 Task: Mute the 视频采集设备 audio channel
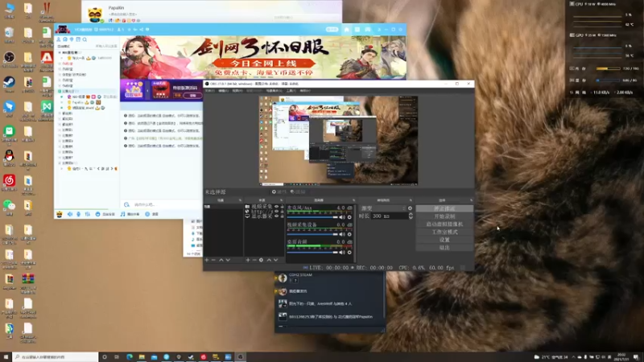coord(342,234)
